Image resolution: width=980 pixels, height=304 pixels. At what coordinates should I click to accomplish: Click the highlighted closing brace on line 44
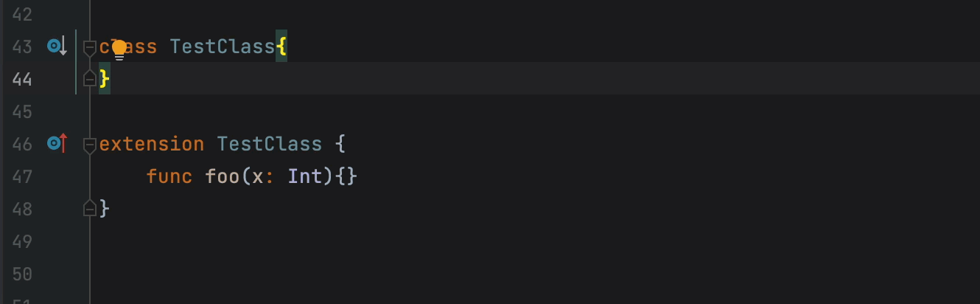pyautogui.click(x=105, y=78)
